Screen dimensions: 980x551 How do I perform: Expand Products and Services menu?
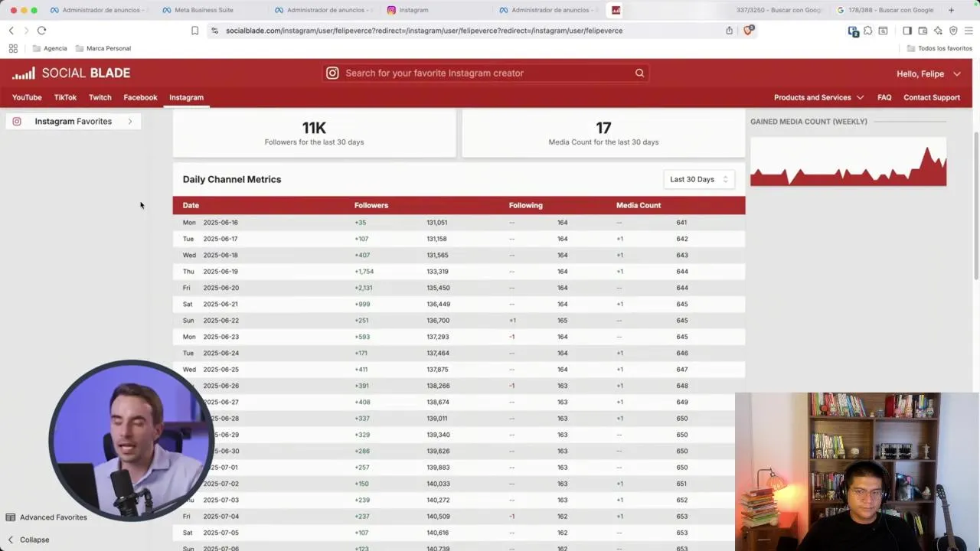click(x=818, y=97)
